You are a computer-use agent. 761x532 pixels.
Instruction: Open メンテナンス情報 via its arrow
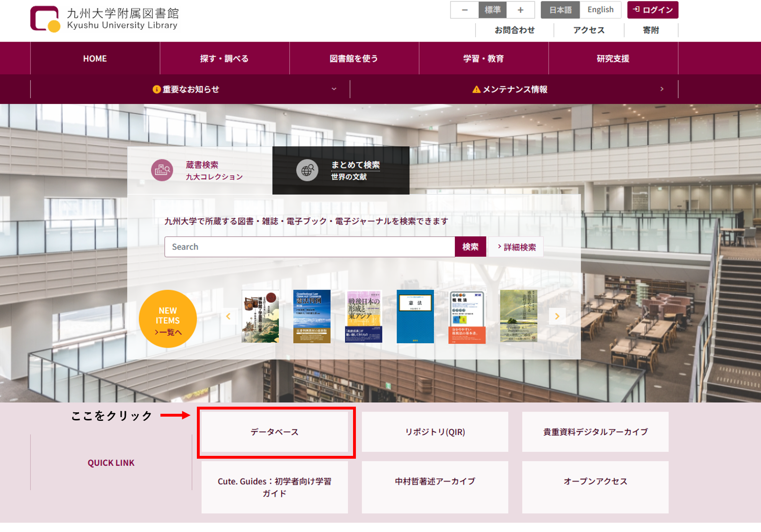[x=662, y=89]
